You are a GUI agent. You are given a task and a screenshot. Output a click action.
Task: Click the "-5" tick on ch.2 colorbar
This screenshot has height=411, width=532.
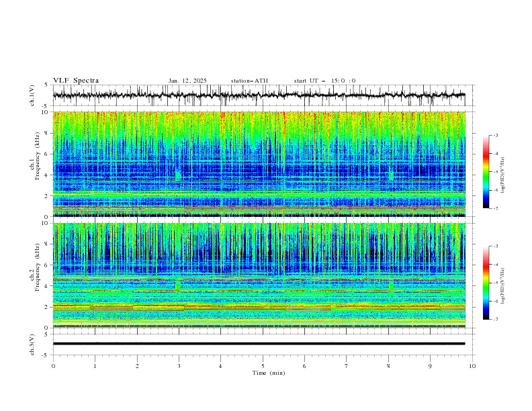[495, 283]
